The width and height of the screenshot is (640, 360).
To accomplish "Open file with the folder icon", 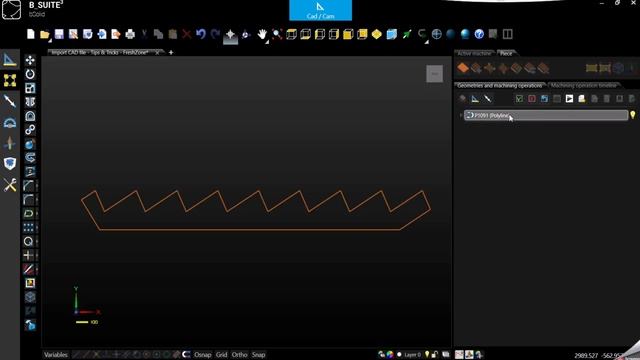I will (x=44, y=34).
